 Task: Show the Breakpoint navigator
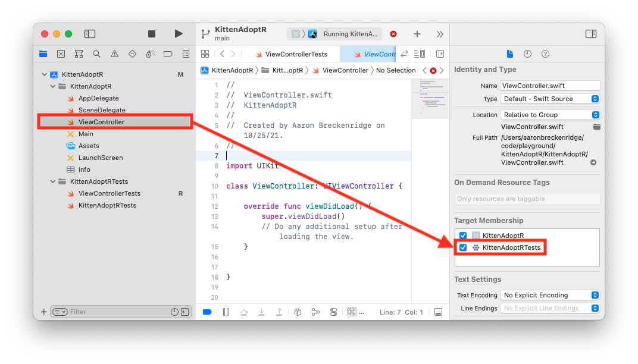[x=168, y=54]
